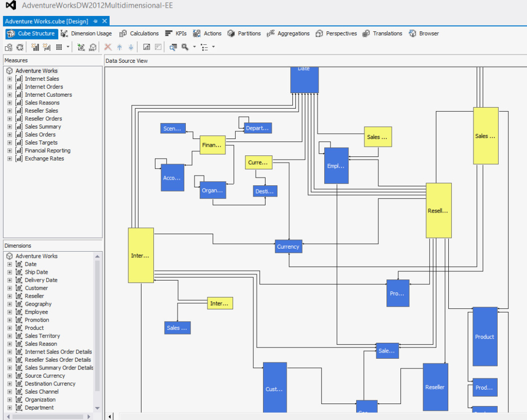Click the Move Down arrow icon
Image resolution: width=527 pixels, height=420 pixels.
coord(131,47)
